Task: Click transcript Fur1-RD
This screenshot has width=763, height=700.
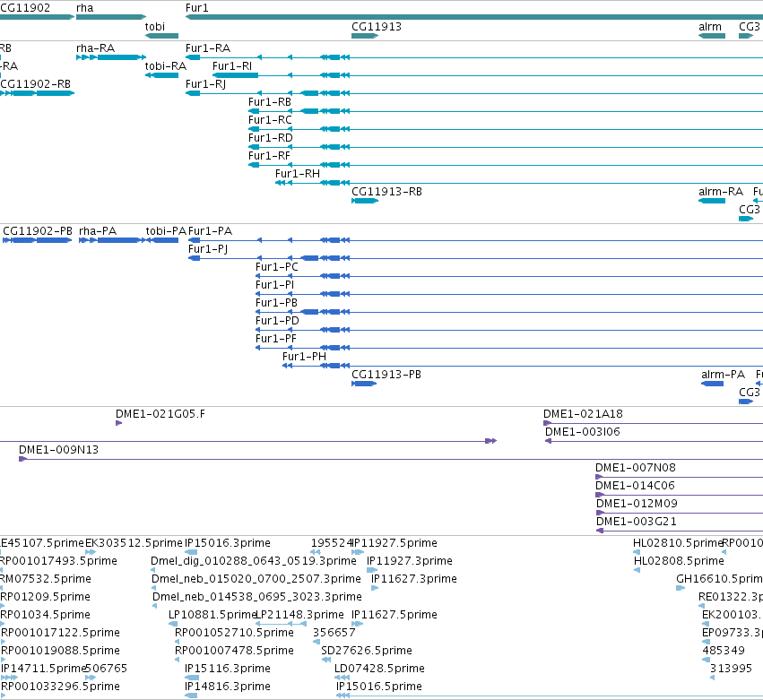Action: [271, 138]
